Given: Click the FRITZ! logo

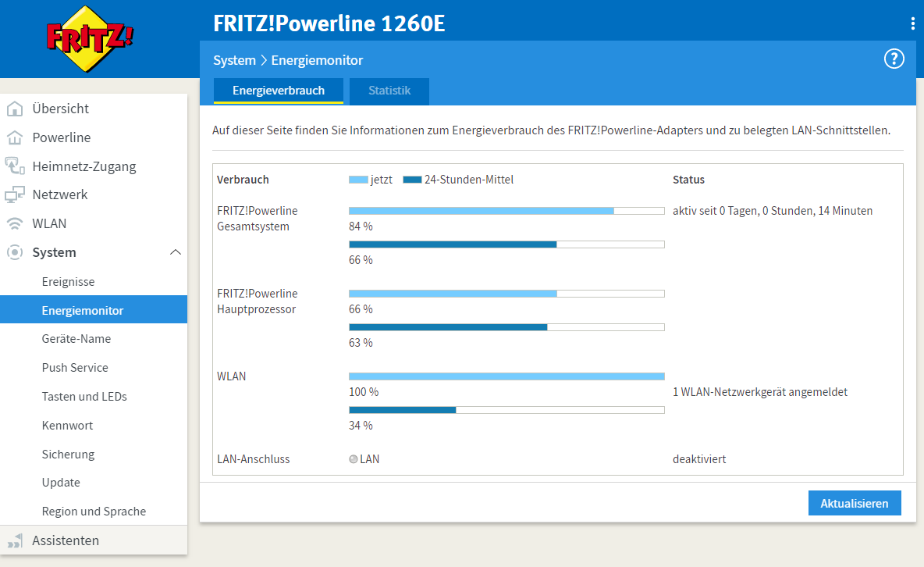Looking at the screenshot, I should [90, 39].
